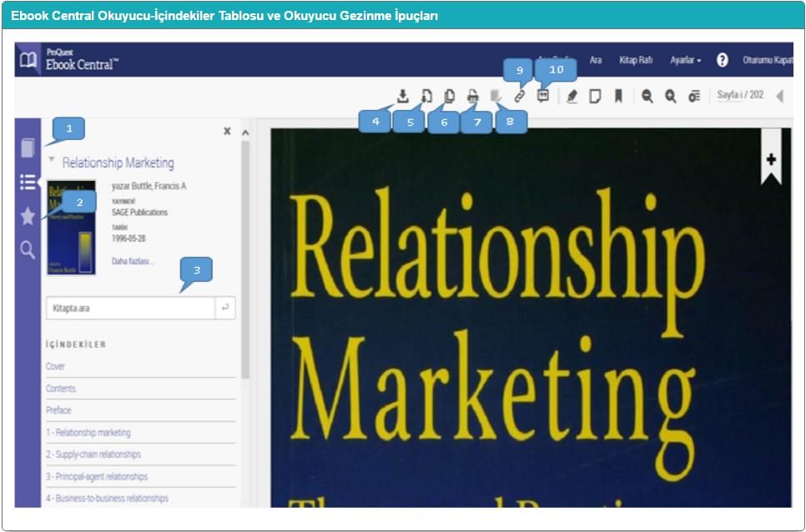Click the book cover thumbnail

coord(72,227)
